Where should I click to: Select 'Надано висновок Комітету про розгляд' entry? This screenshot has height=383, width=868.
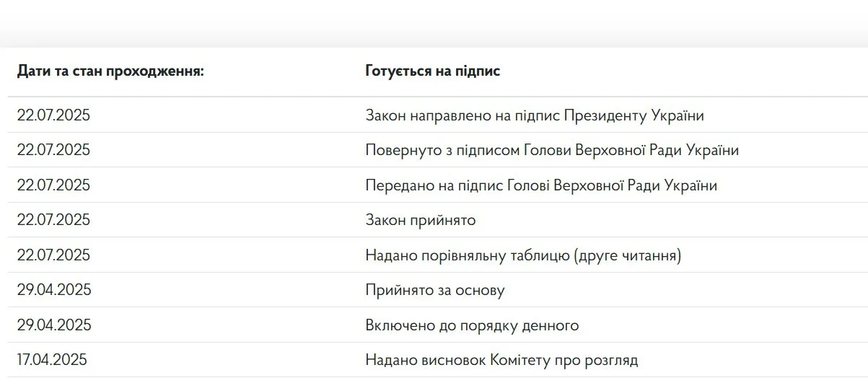[x=501, y=360]
